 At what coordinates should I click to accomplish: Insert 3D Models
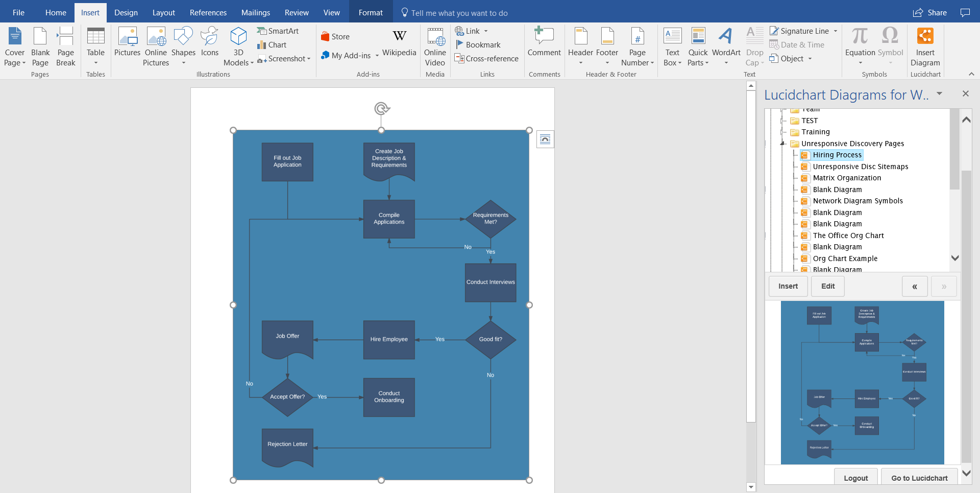[238, 47]
